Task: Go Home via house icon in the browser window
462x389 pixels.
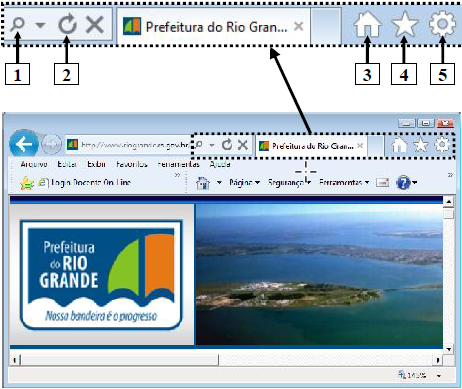Action: click(x=399, y=145)
